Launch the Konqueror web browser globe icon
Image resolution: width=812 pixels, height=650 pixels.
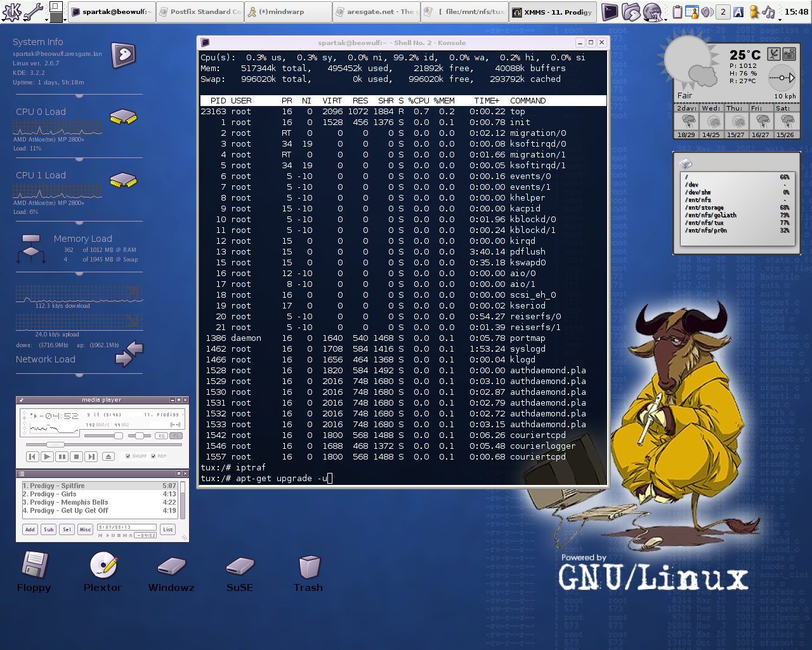[652, 11]
